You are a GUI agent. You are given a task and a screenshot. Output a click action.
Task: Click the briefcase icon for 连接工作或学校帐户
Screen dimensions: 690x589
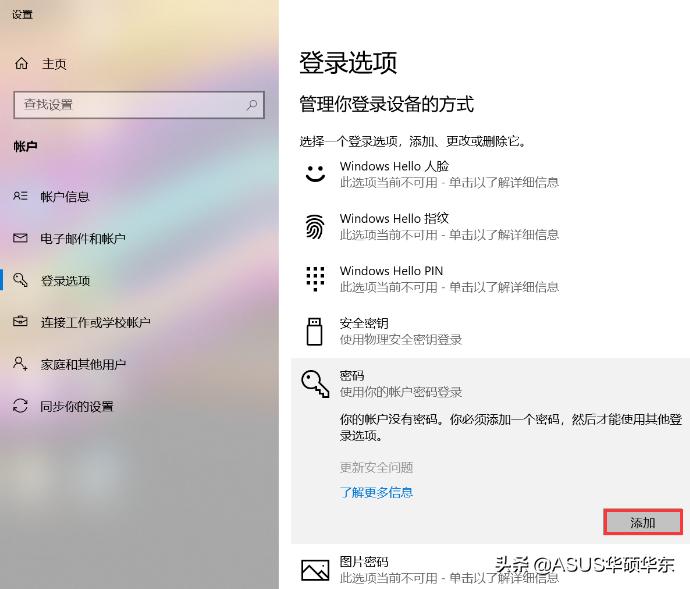point(20,322)
